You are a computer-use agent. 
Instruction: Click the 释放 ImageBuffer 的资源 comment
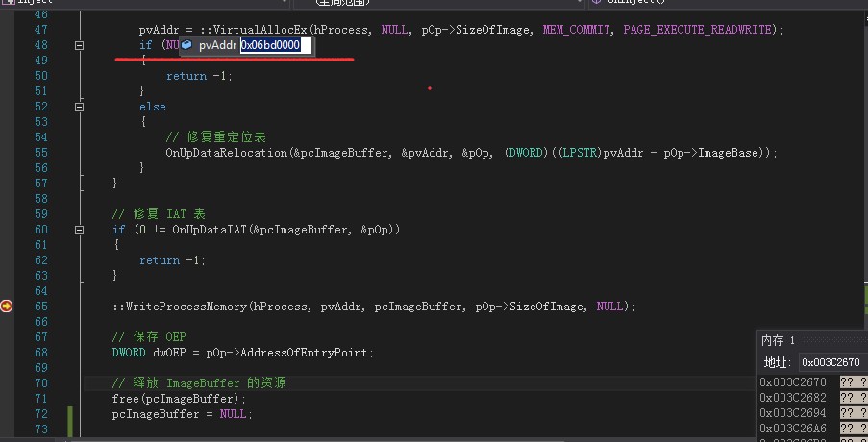tap(198, 382)
